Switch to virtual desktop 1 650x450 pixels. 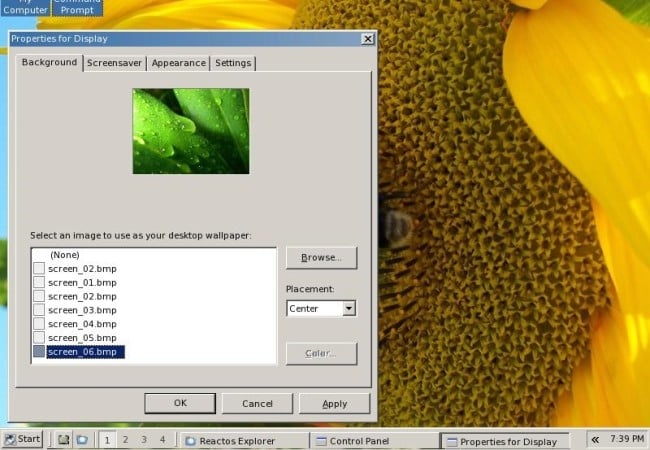(107, 440)
